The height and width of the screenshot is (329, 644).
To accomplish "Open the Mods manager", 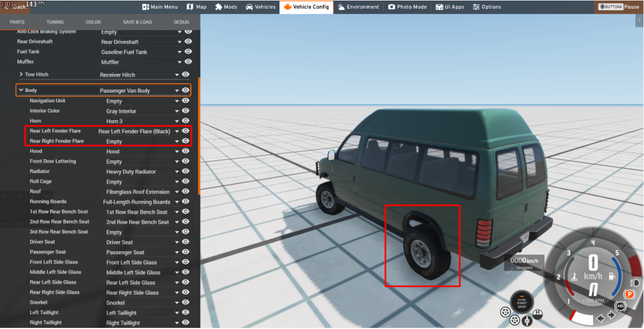I will tap(226, 7).
